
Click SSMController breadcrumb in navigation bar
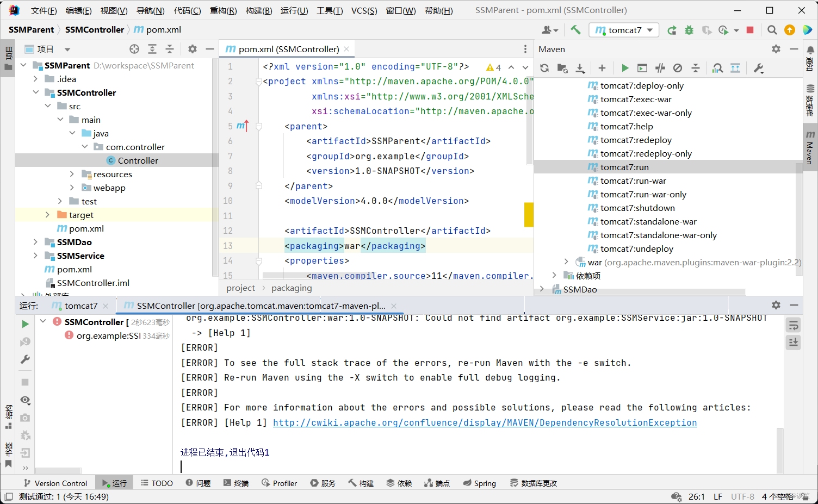(95, 29)
